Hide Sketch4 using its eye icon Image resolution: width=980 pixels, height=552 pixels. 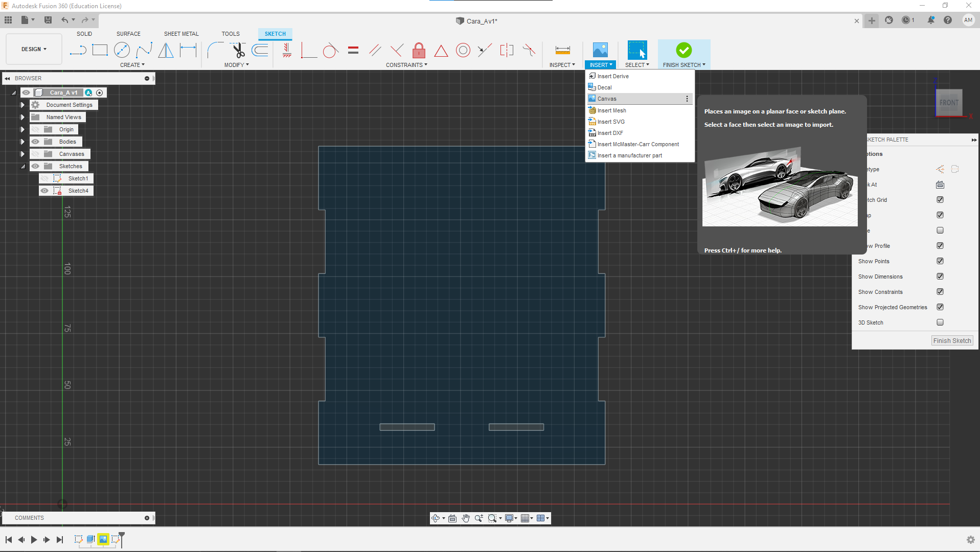point(45,191)
